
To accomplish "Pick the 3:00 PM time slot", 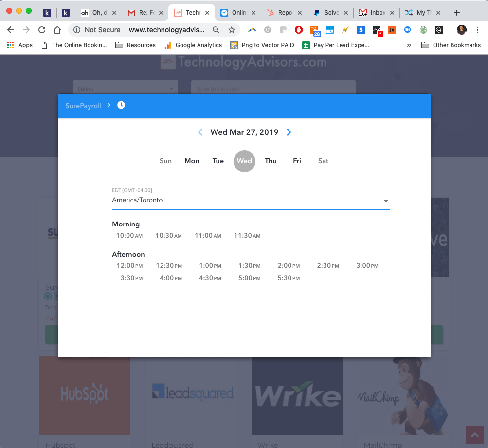I will (x=367, y=266).
